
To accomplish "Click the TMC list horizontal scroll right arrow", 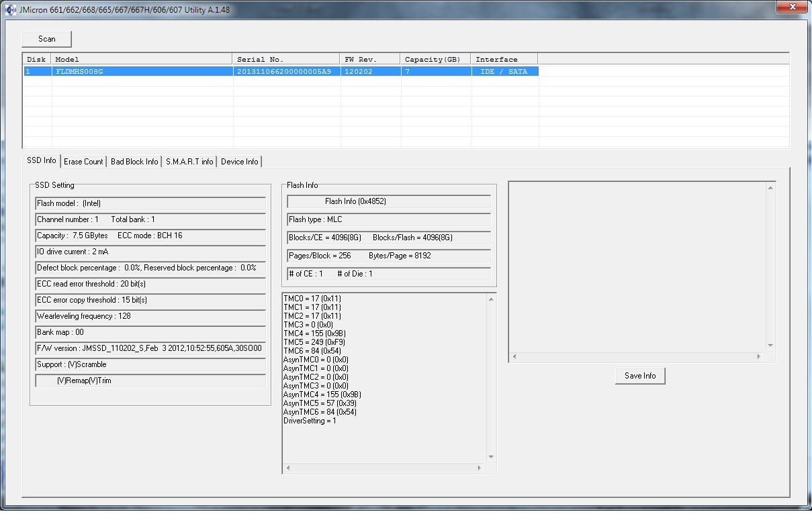I will pyautogui.click(x=480, y=468).
